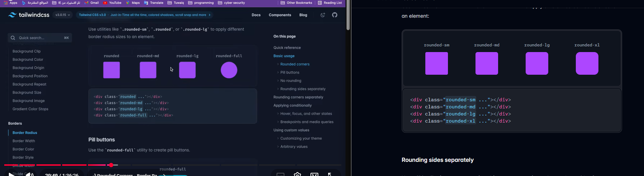
Task: Jump to Rounding corners separately section
Action: click(299, 97)
